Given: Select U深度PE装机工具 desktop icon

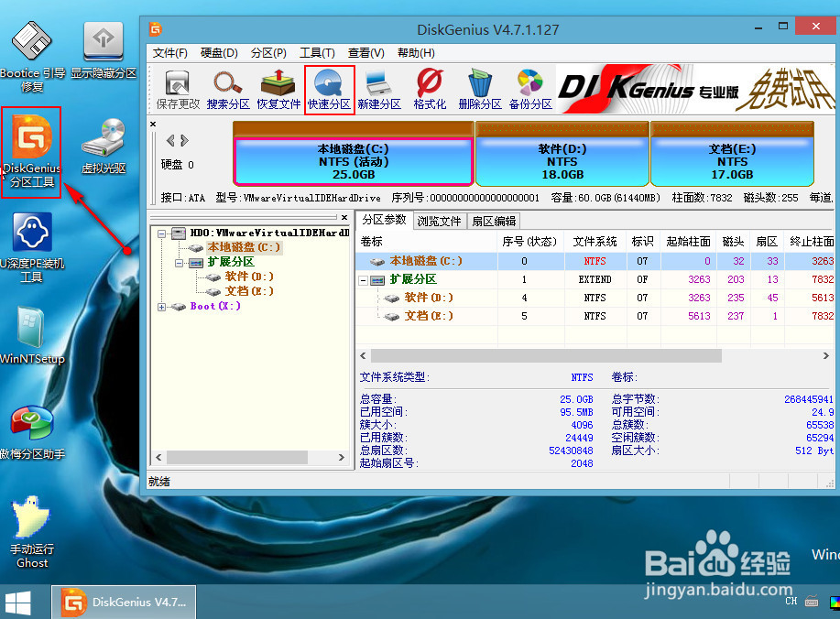Looking at the screenshot, I should tap(32, 248).
